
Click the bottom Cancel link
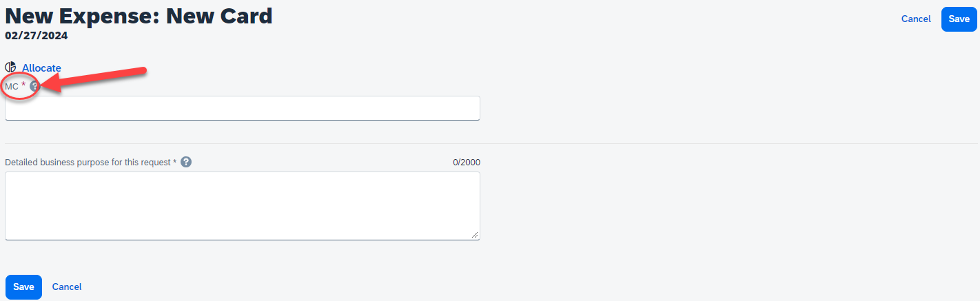[x=67, y=287]
